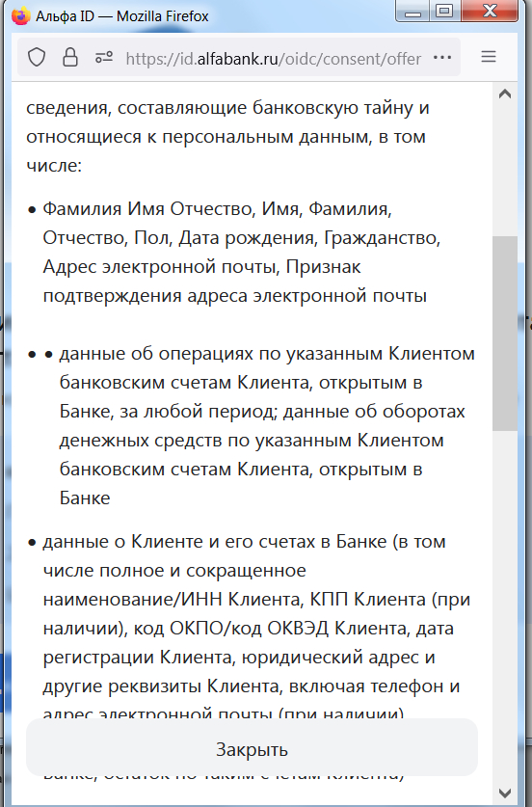
Task: Open the three-dot page actions menu
Action: pos(442,58)
